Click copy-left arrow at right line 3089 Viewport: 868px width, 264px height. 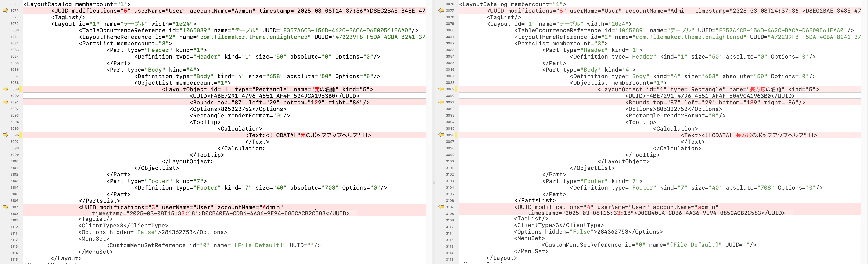coord(441,89)
